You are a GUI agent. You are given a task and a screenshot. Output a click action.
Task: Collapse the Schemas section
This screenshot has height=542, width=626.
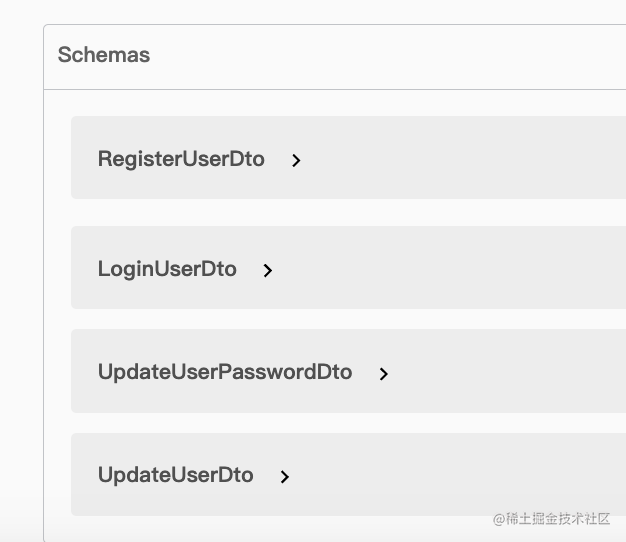(104, 56)
